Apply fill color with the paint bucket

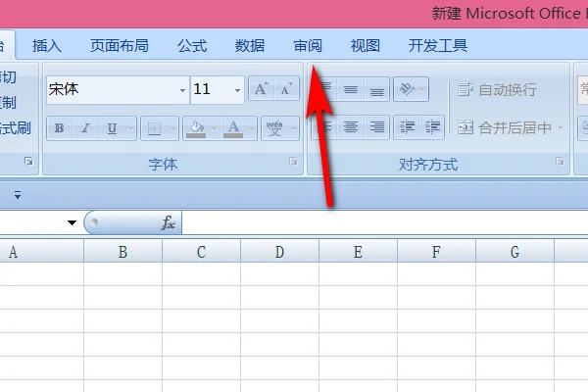pos(197,128)
